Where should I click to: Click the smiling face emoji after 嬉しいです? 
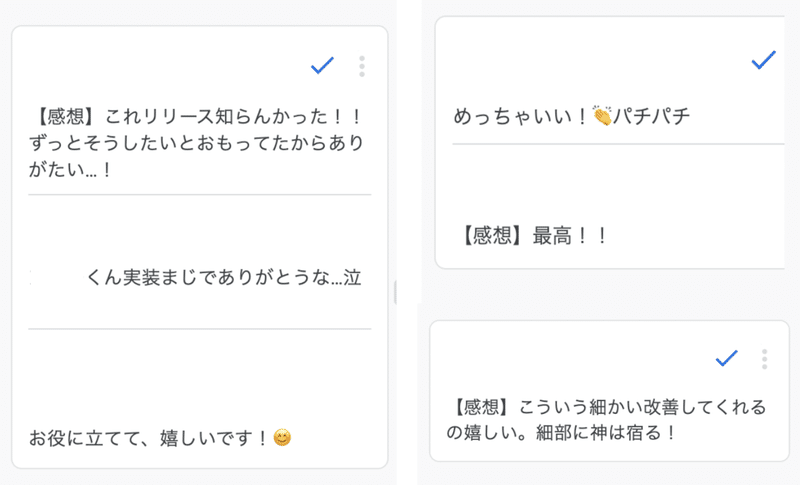[282, 438]
